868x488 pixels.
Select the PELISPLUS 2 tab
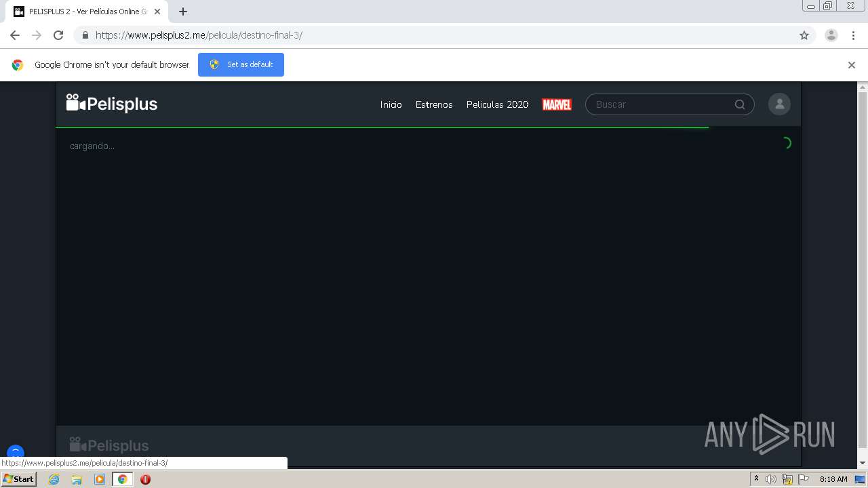(87, 12)
